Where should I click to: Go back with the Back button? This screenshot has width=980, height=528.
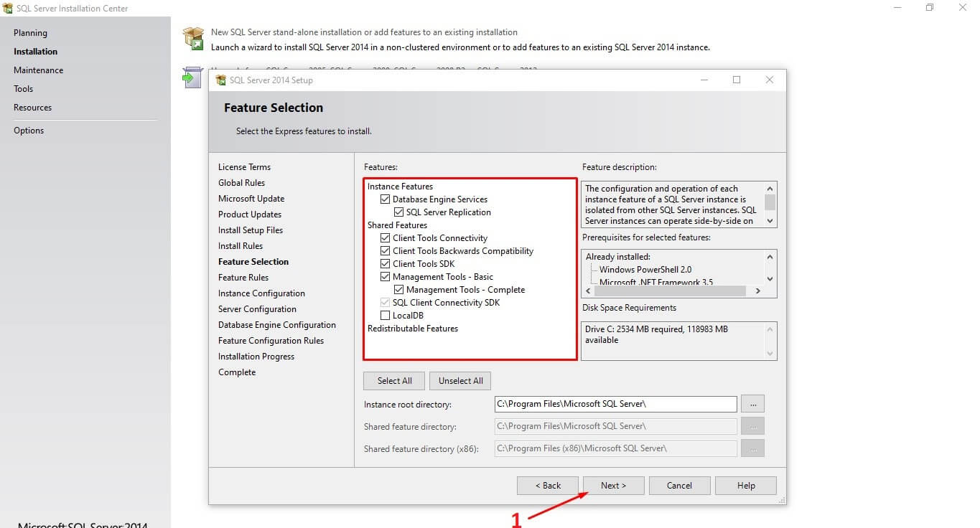[548, 486]
